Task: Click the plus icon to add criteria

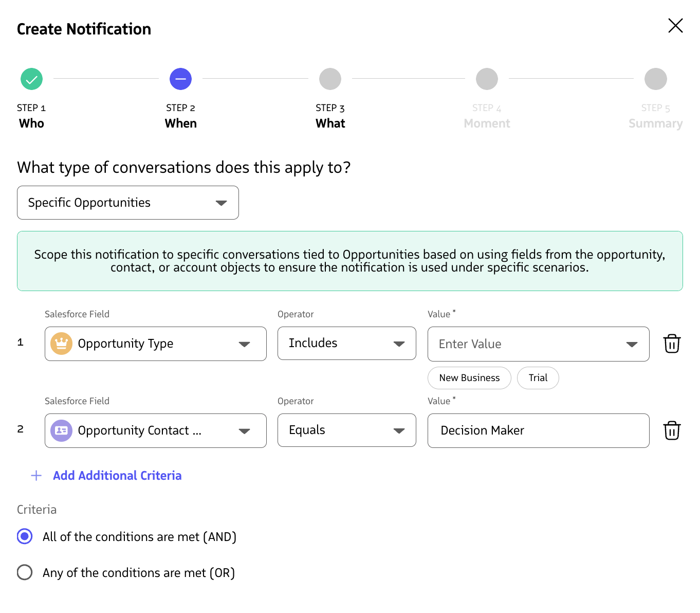Action: point(36,476)
